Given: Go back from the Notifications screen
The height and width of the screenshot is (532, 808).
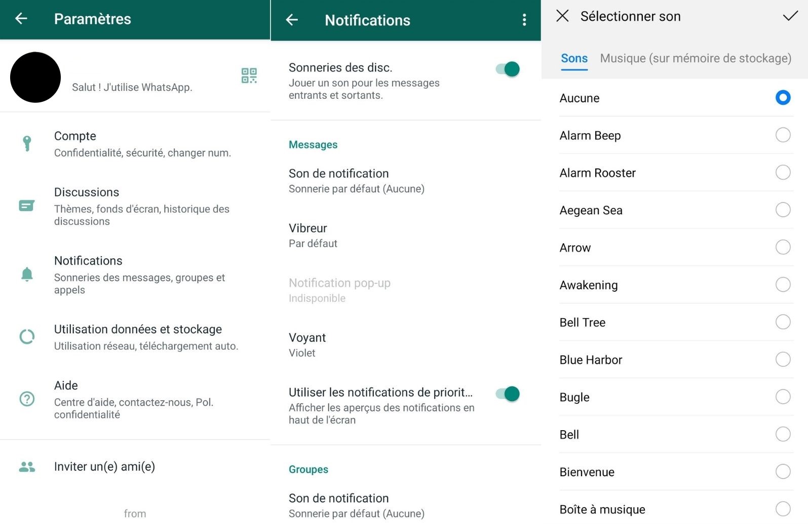Looking at the screenshot, I should (292, 20).
